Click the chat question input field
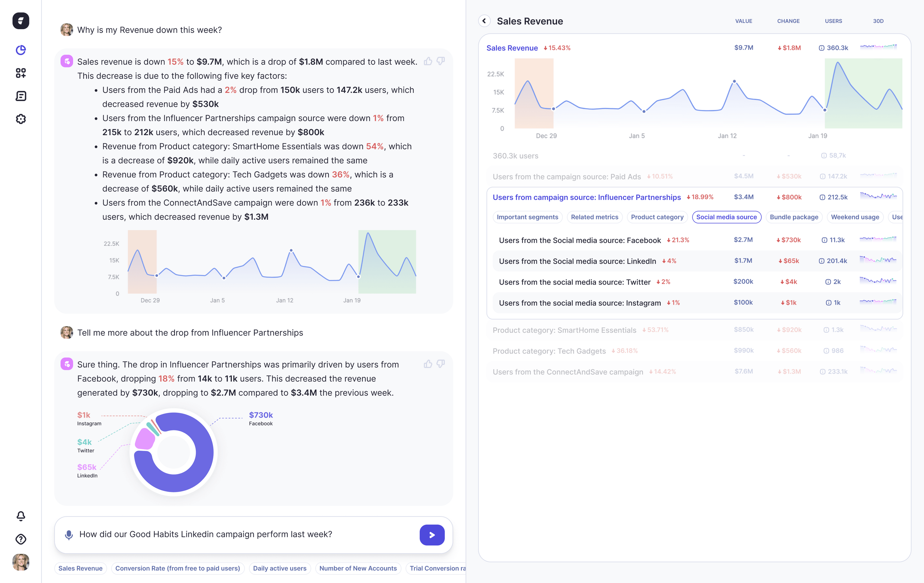 (x=230, y=534)
